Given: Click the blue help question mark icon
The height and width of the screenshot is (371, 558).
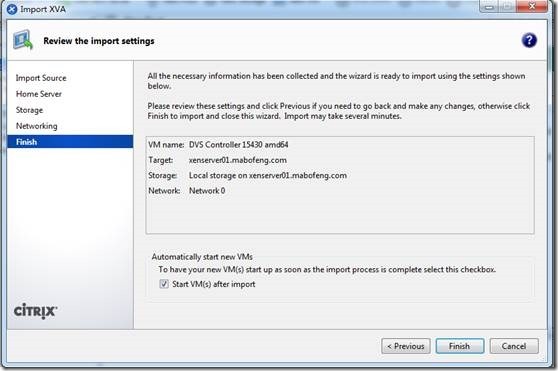Looking at the screenshot, I should click(529, 40).
